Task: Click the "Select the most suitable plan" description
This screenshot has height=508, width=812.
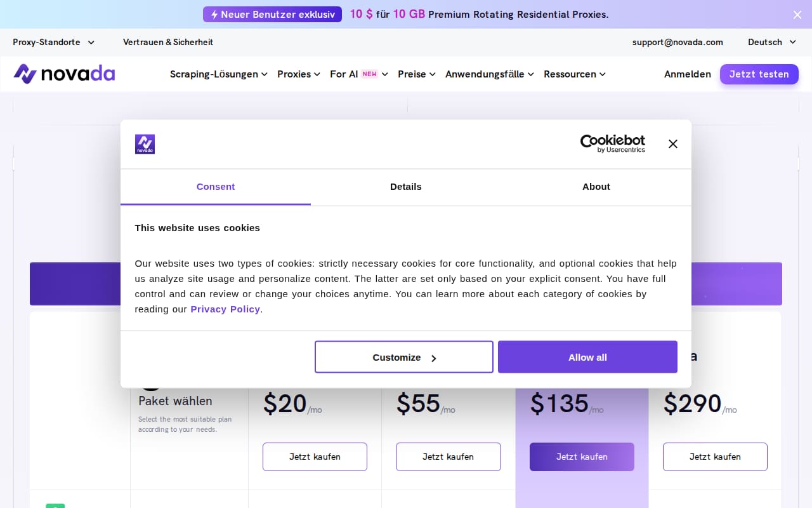Action: (185, 424)
